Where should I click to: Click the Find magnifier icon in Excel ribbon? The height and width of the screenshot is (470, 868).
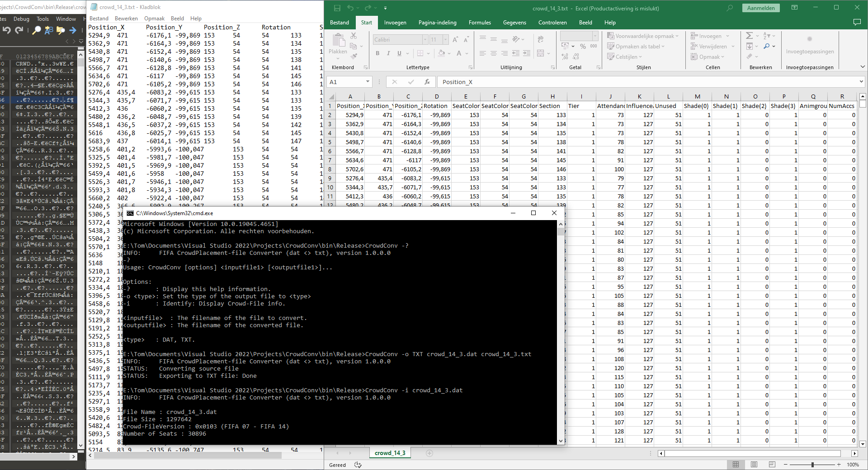767,46
